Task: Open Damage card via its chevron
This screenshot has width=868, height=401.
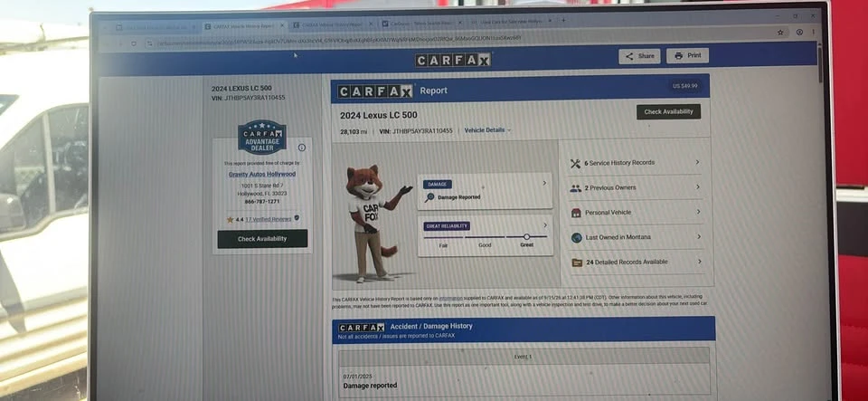Action: click(544, 183)
